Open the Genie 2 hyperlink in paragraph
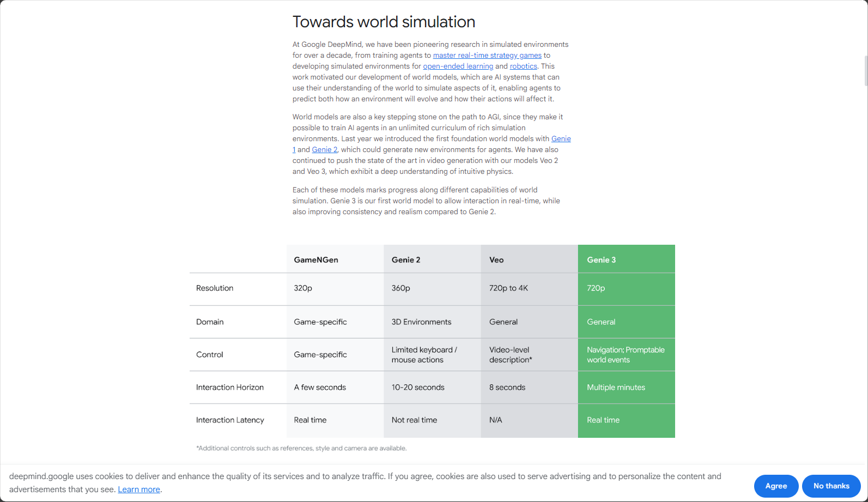The width and height of the screenshot is (868, 502). click(x=325, y=149)
